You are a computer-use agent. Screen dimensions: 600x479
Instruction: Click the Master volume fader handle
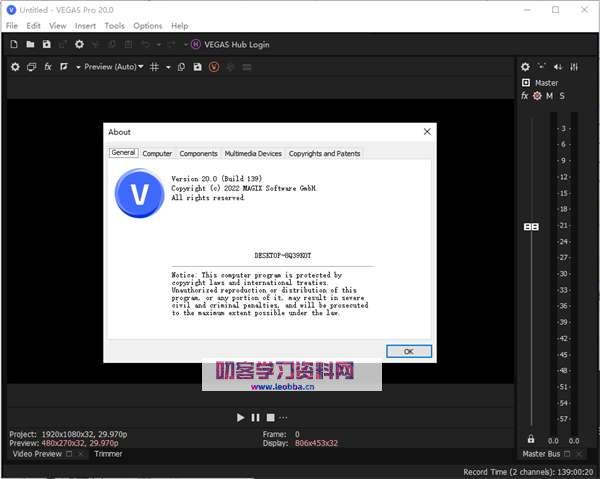(531, 227)
